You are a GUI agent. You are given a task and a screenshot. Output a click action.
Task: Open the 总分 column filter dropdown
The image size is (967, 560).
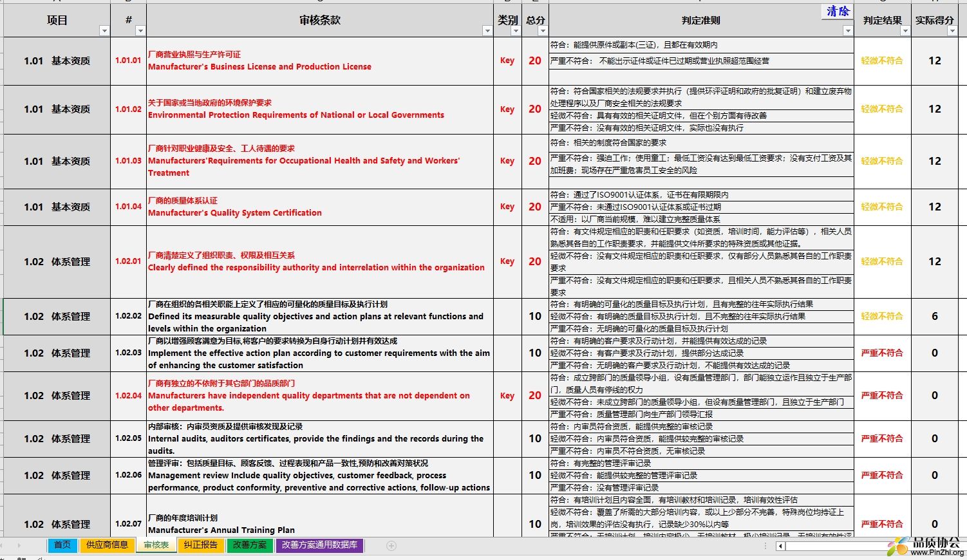543,31
